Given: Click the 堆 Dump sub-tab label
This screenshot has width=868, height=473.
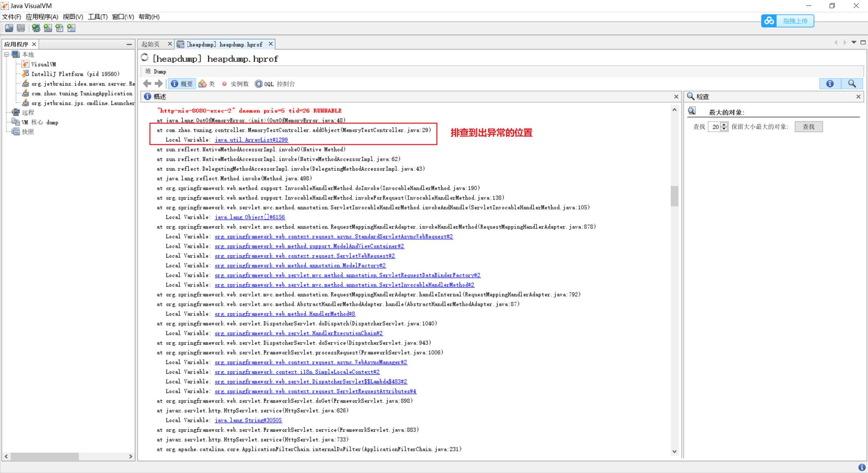Looking at the screenshot, I should coord(156,71).
